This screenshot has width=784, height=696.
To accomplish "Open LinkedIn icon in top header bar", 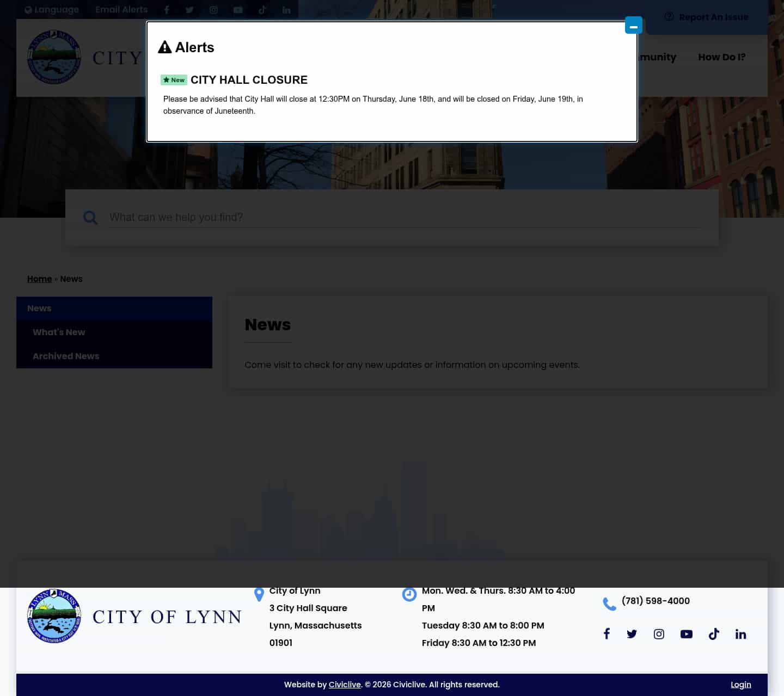I will [x=286, y=10].
